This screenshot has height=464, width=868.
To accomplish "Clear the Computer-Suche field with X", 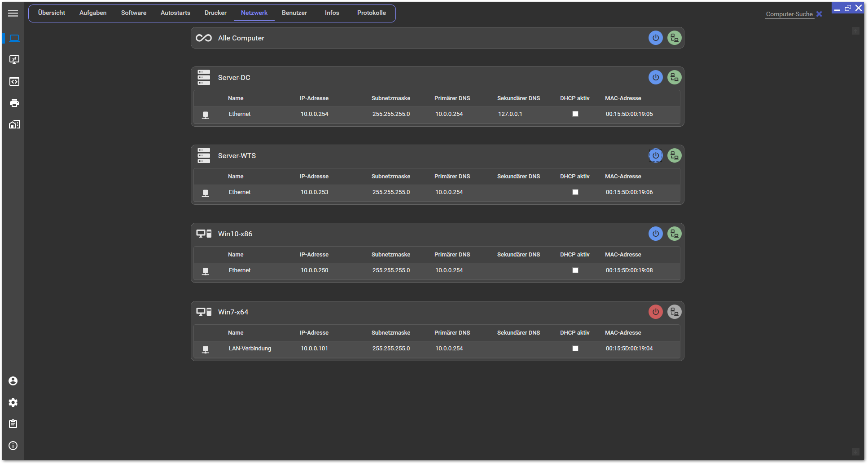I will (819, 14).
